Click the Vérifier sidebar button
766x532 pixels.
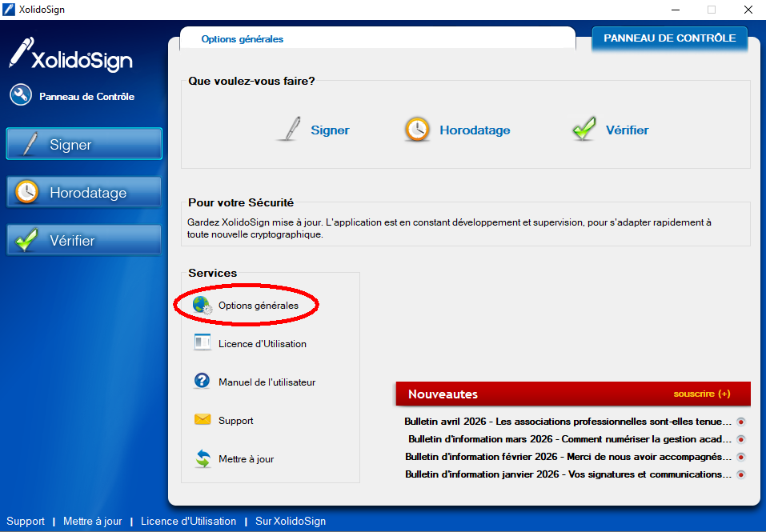[84, 240]
